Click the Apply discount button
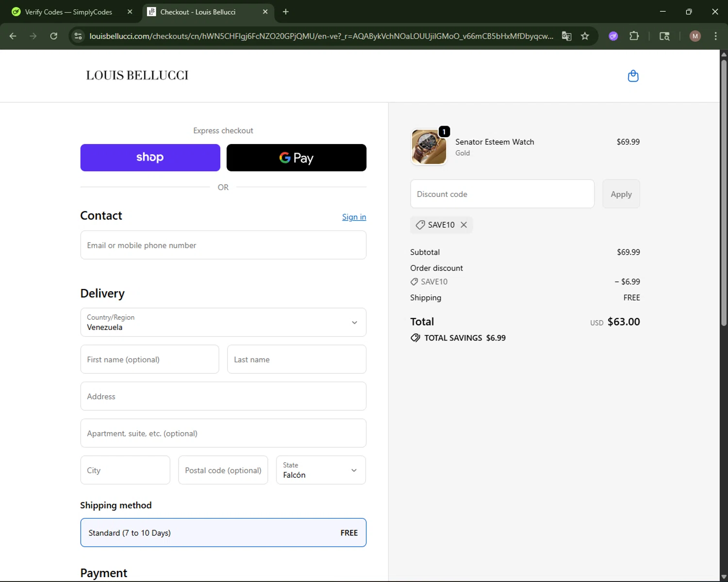Screen dimensions: 728x582 click(621, 194)
